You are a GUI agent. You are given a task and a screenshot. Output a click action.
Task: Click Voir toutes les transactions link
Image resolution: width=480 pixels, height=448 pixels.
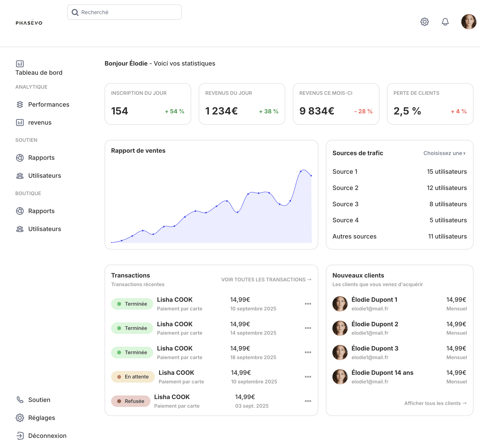point(266,280)
